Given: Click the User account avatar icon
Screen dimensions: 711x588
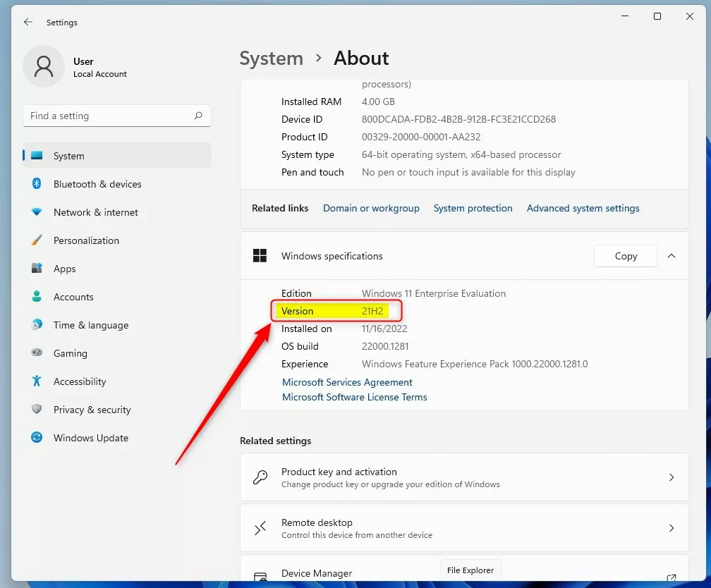Looking at the screenshot, I should 44,67.
